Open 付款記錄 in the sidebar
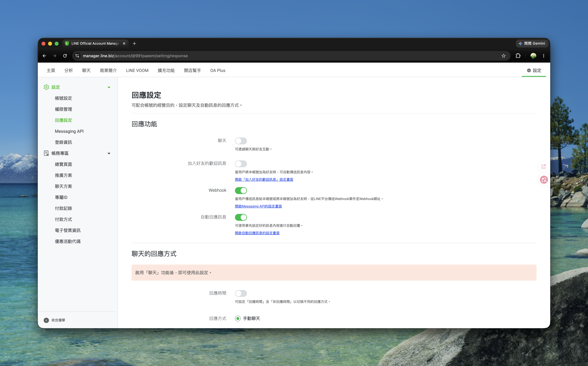 pyautogui.click(x=63, y=208)
